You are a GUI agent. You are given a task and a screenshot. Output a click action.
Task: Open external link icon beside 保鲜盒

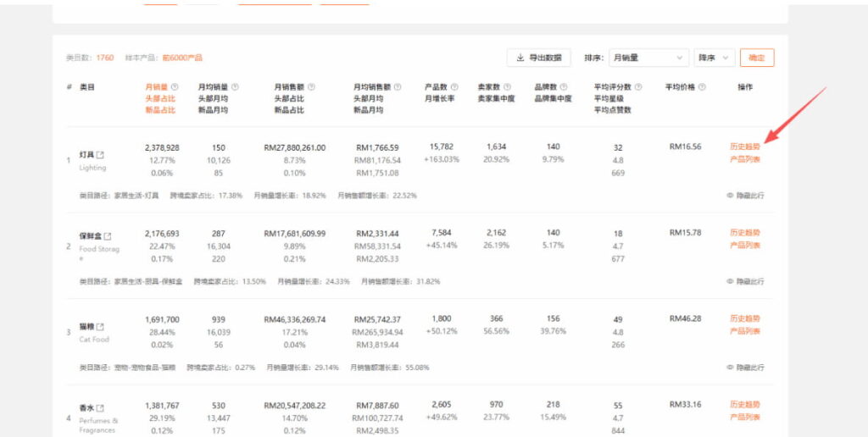pos(107,236)
